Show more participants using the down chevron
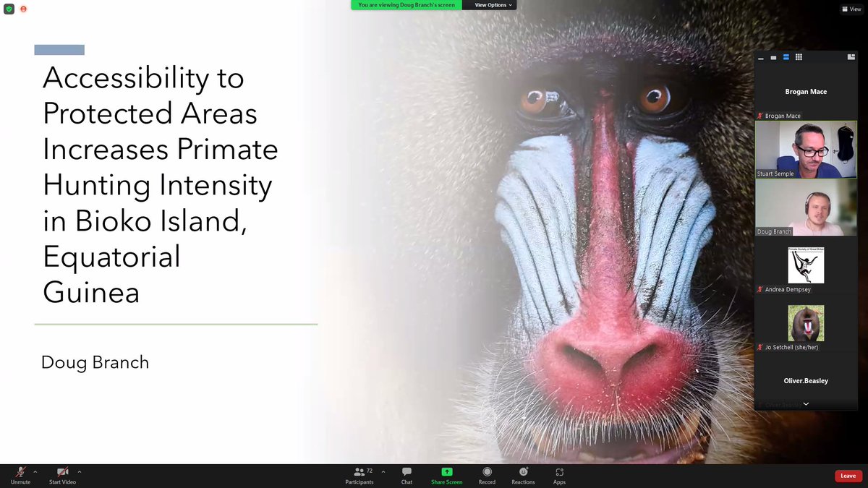The height and width of the screenshot is (488, 868). coord(806,404)
